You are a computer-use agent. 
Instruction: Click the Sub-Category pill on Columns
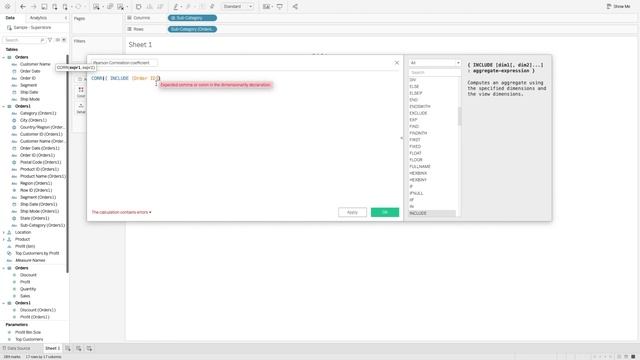[192, 18]
